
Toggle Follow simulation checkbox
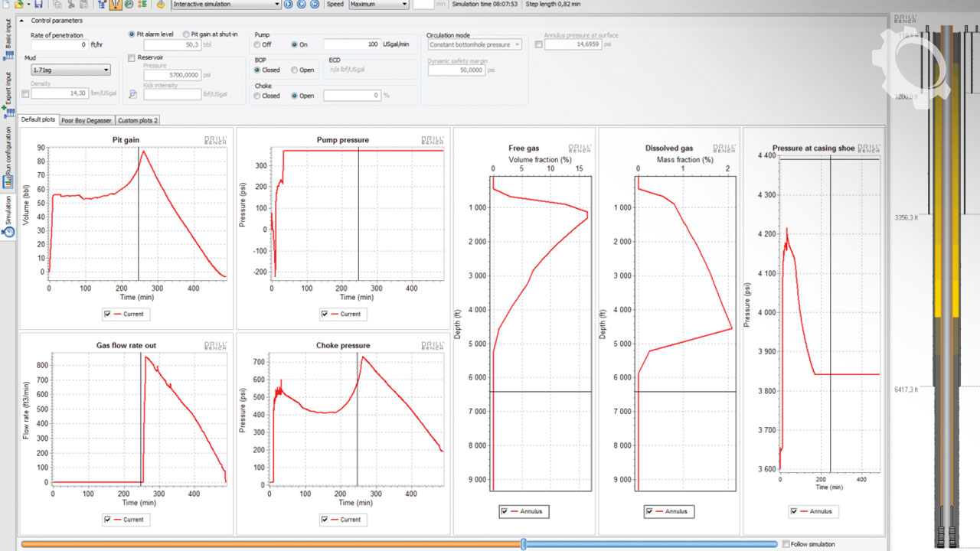tap(786, 544)
